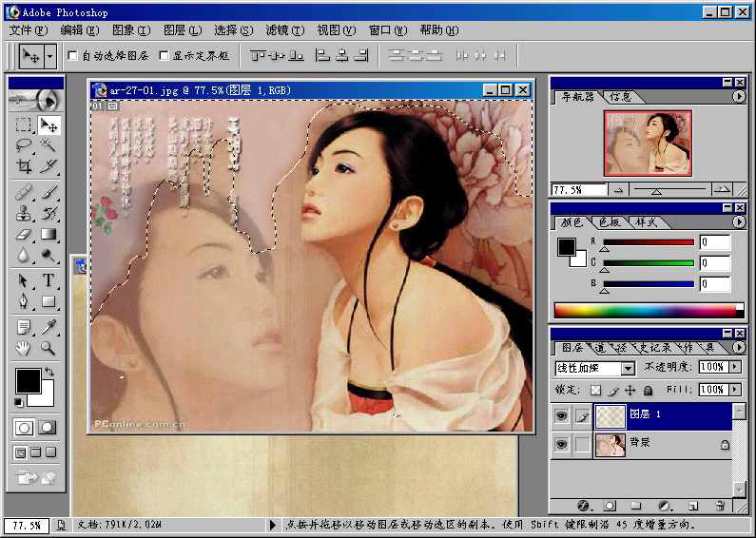Switch to 样式 tab

click(646, 222)
